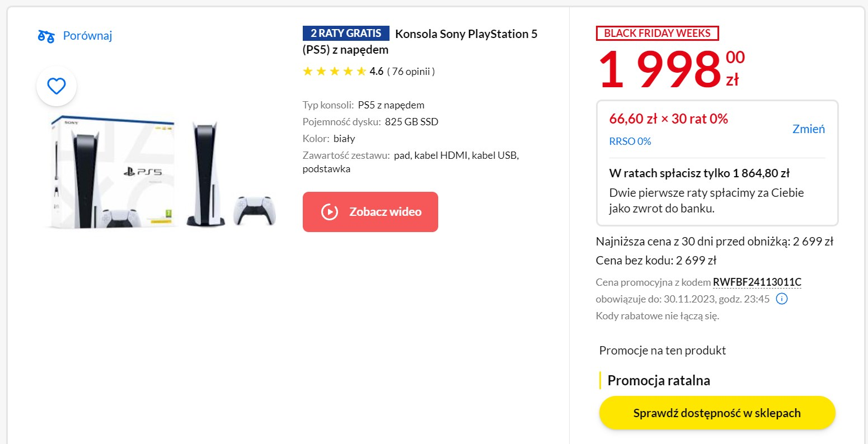Click the 1 998 zł price
This screenshot has width=868, height=444.
click(x=660, y=69)
